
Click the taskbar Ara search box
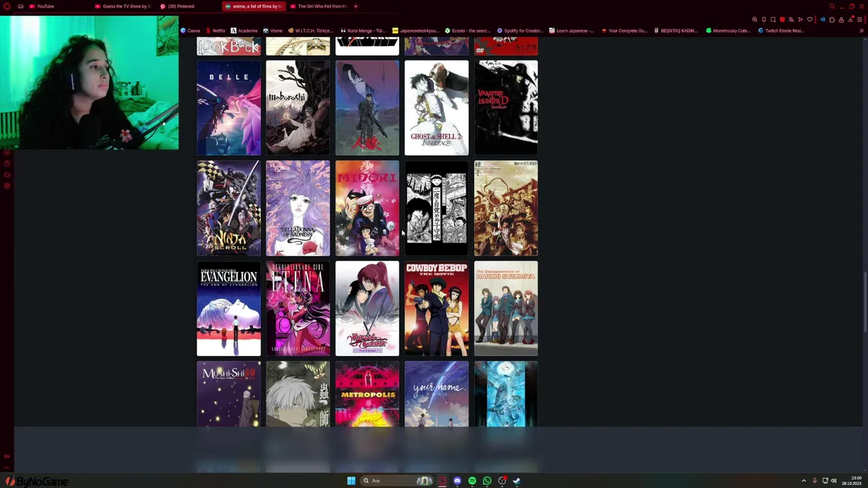pyautogui.click(x=397, y=481)
